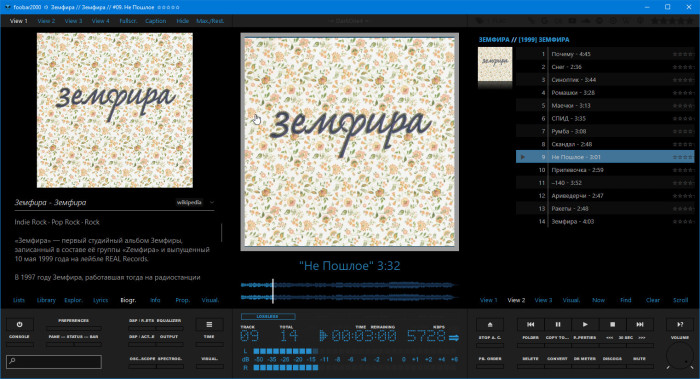Click the Max./Rest. menu item
700x379 pixels.
[x=210, y=21]
